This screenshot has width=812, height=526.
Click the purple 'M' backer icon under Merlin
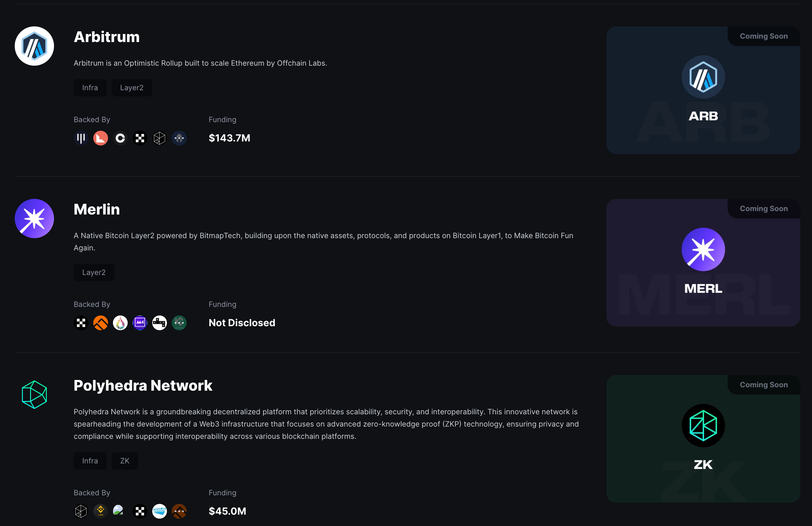click(140, 323)
